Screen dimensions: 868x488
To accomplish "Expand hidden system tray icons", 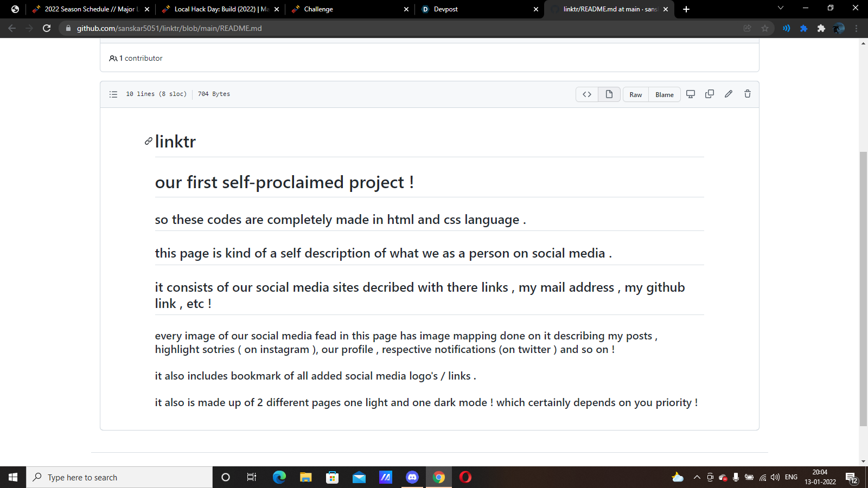I will pyautogui.click(x=697, y=477).
